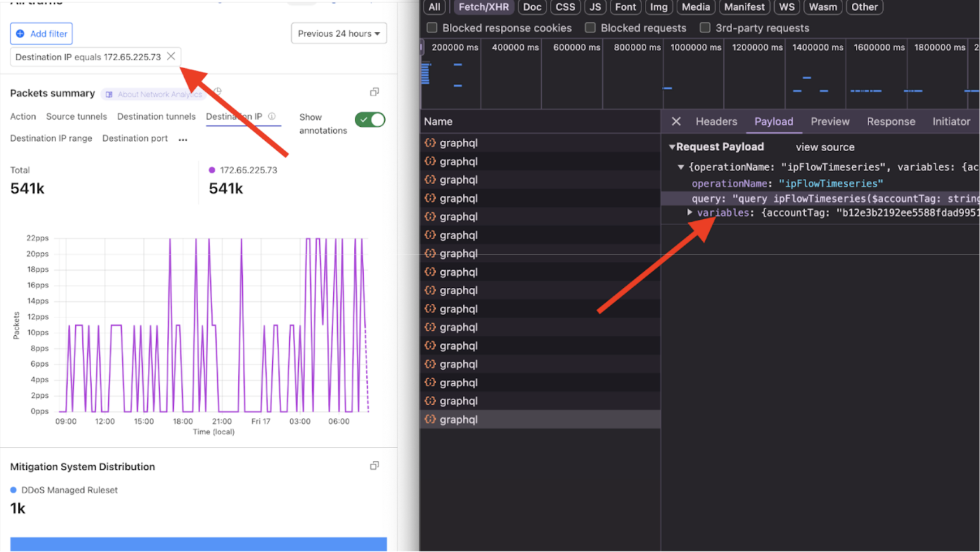Click the plus icon inside Add filter
Image resolution: width=980 pixels, height=552 pixels.
coord(22,33)
